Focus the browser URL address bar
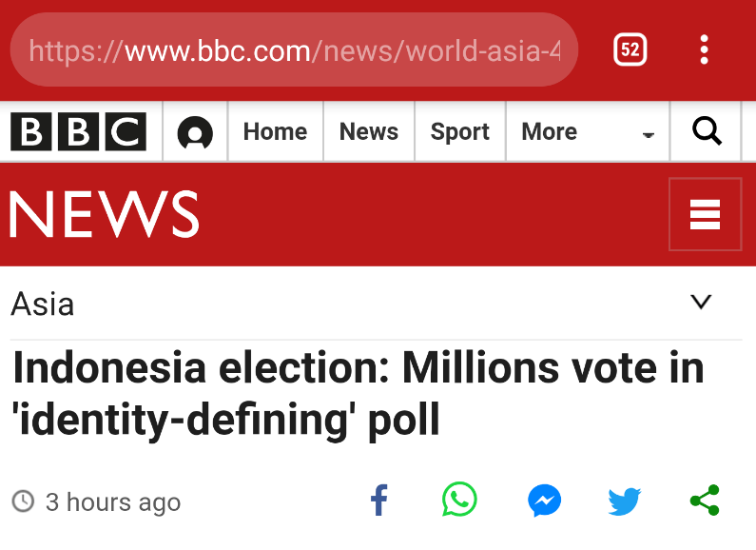Image resolution: width=756 pixels, height=550 pixels. [294, 49]
